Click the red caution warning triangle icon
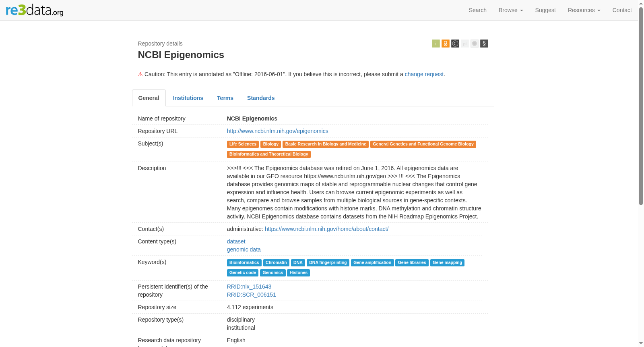 click(x=140, y=74)
